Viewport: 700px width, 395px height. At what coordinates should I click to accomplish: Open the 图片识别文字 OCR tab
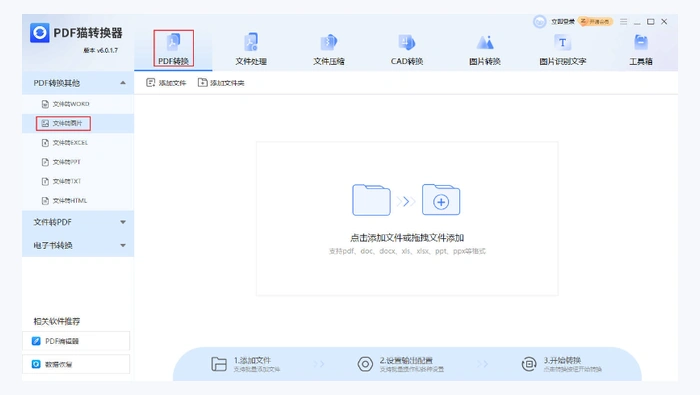(x=562, y=49)
